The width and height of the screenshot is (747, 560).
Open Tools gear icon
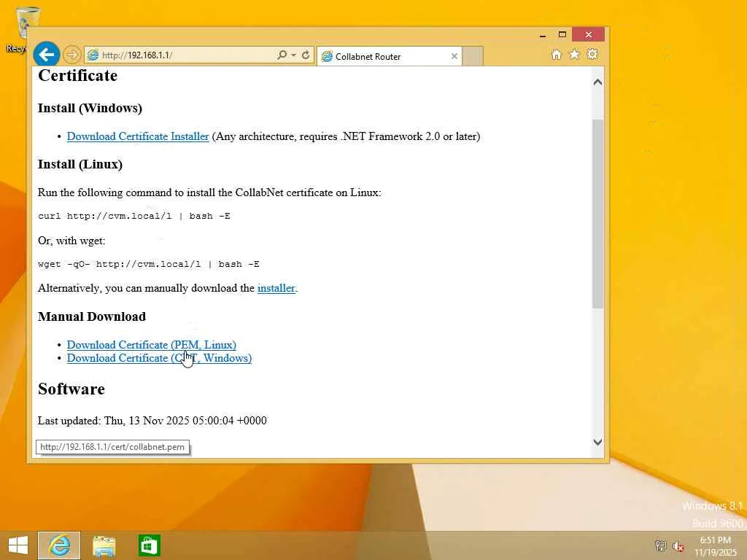click(x=592, y=54)
